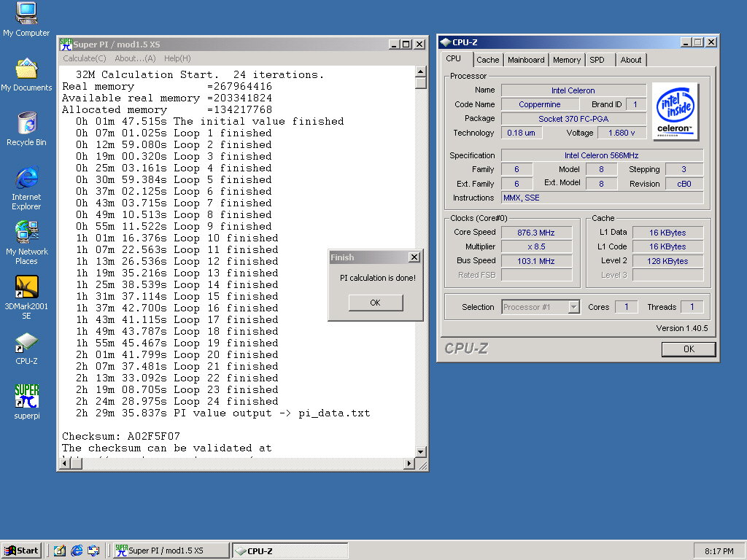Image resolution: width=747 pixels, height=560 pixels.
Task: Click OK button in CPU-Z window
Action: (x=689, y=349)
